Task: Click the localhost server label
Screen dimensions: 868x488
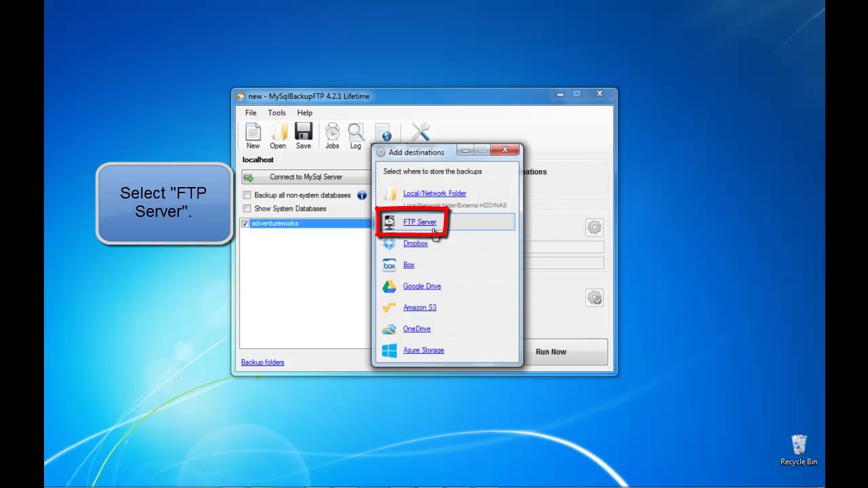Action: click(x=258, y=160)
